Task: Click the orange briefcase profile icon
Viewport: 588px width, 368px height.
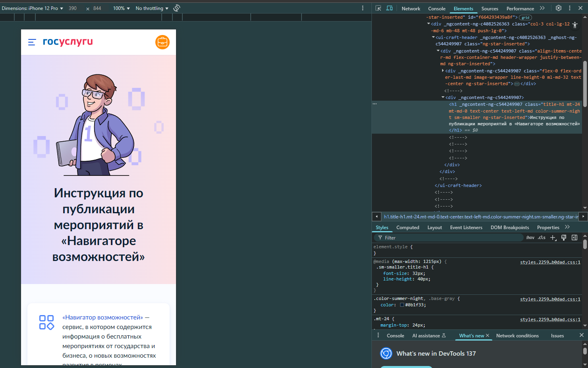Action: pyautogui.click(x=162, y=42)
